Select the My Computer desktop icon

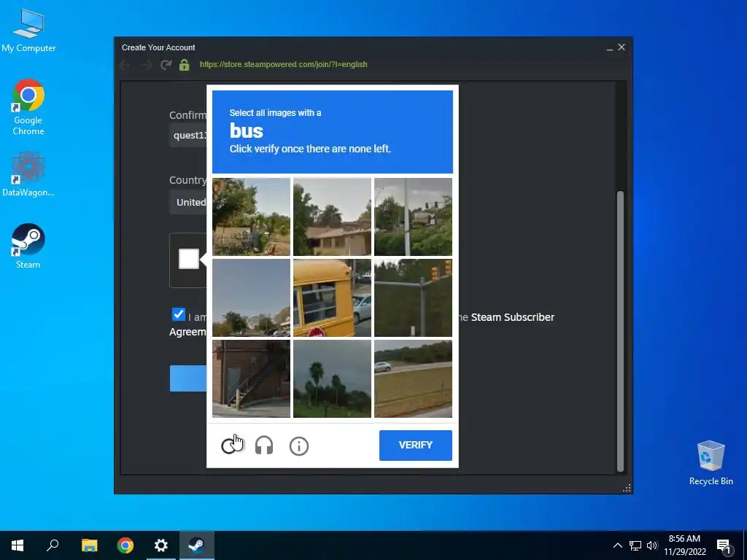pos(28,31)
